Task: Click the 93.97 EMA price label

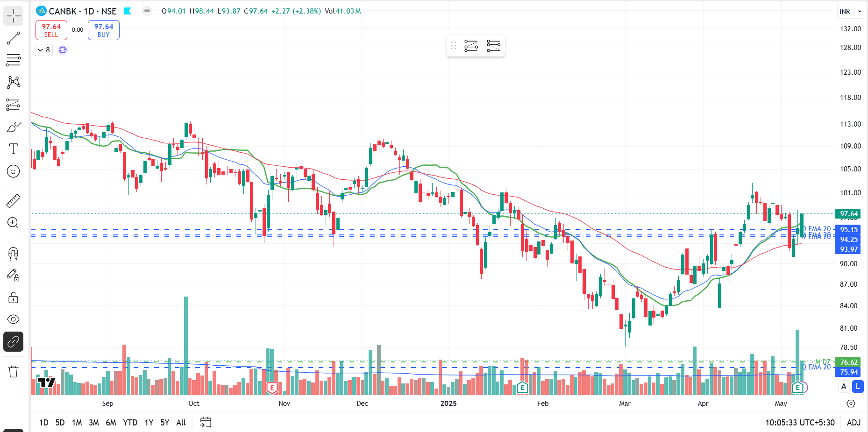Action: 848,249
